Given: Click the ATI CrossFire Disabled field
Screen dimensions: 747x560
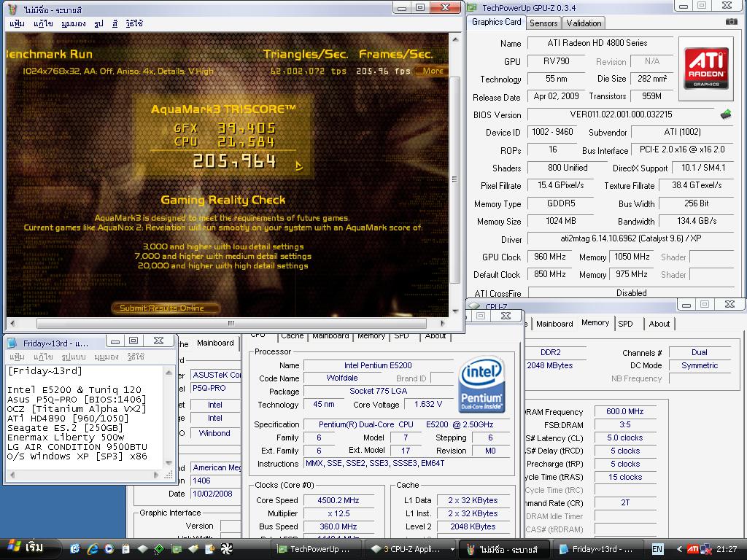Looking at the screenshot, I should tap(631, 292).
